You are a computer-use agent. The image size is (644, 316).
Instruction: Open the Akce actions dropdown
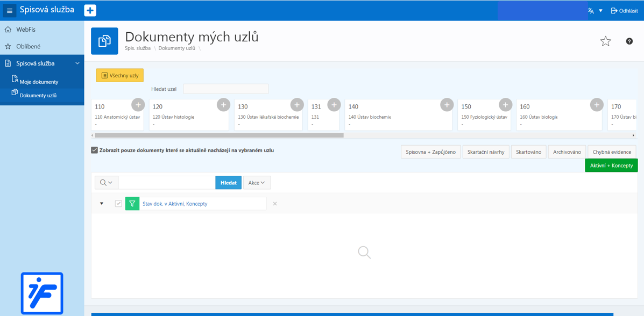(x=257, y=183)
